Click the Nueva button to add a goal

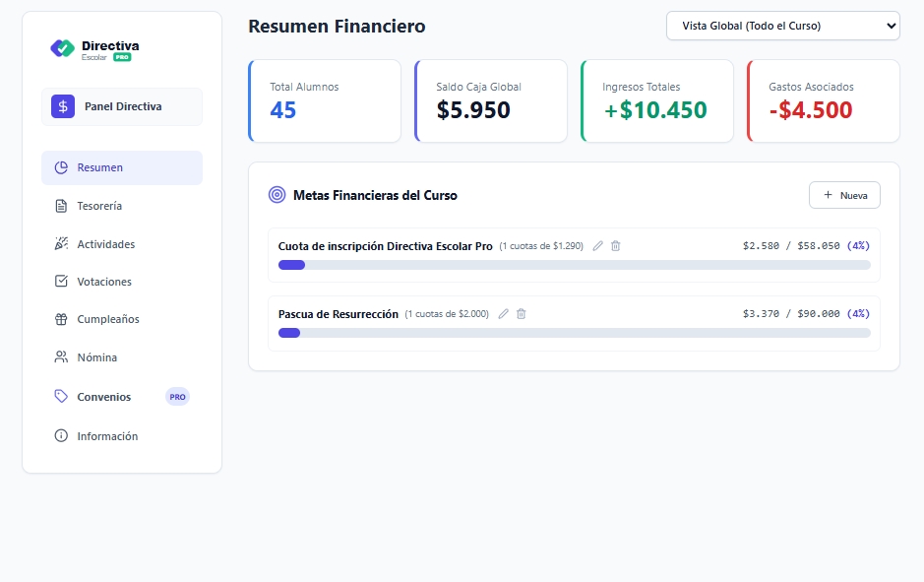click(x=844, y=195)
